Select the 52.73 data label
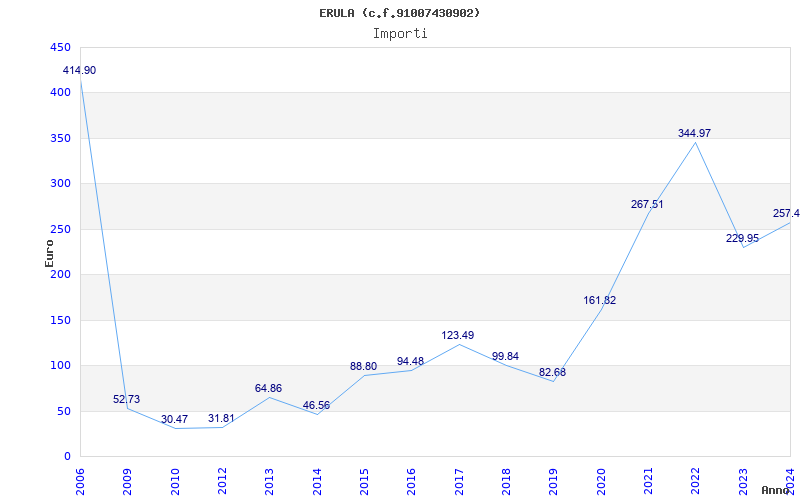 pos(127,399)
